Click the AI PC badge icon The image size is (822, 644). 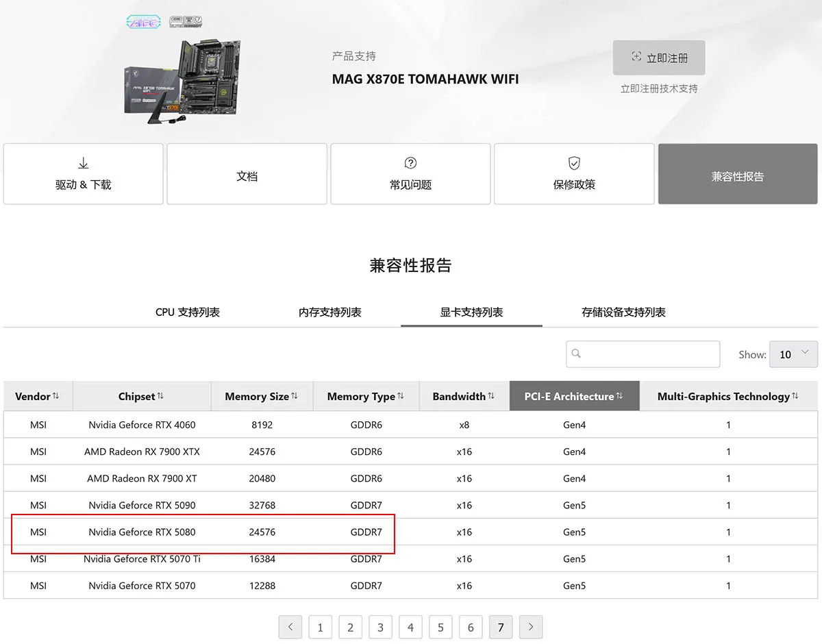[144, 22]
